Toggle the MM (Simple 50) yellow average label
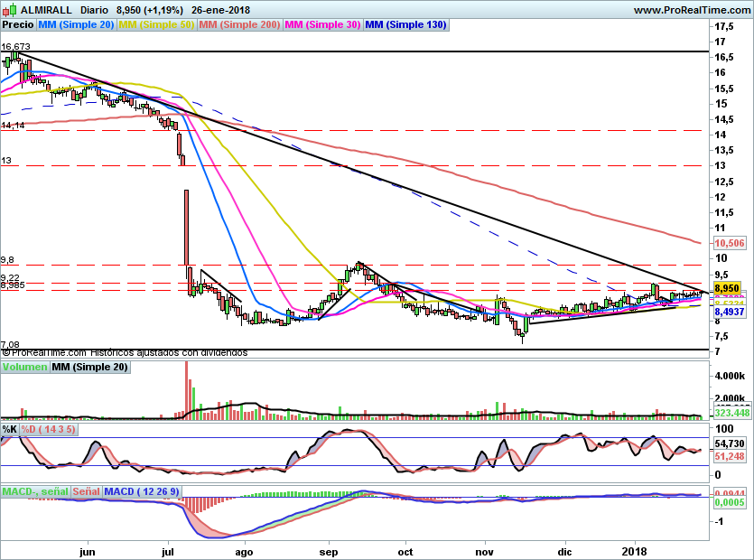Screen dimensions: 754x560 click(x=157, y=25)
